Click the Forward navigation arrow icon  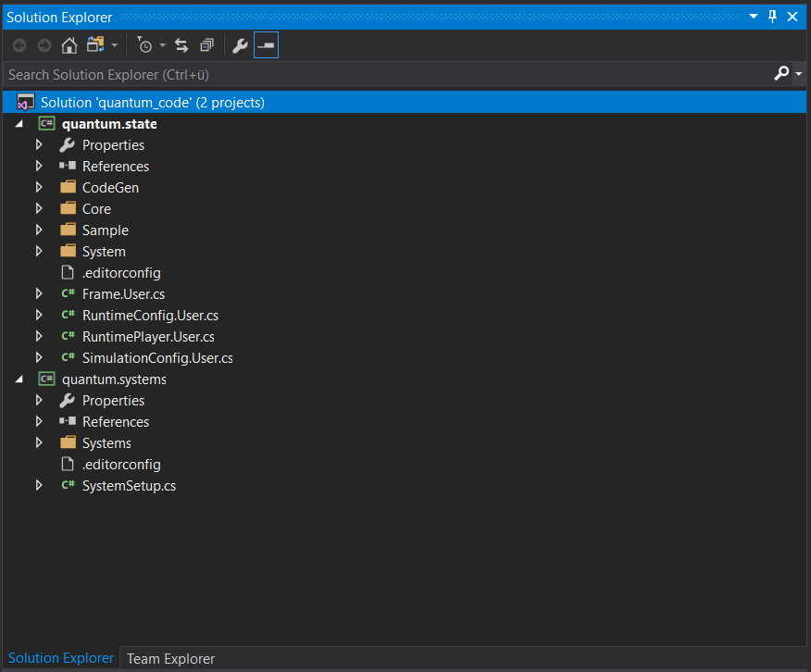[x=44, y=45]
